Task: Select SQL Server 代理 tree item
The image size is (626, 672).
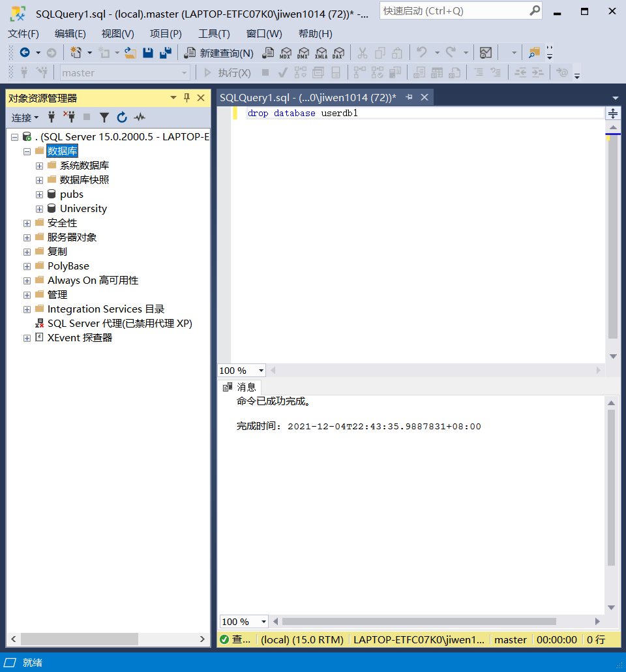Action: 119,324
